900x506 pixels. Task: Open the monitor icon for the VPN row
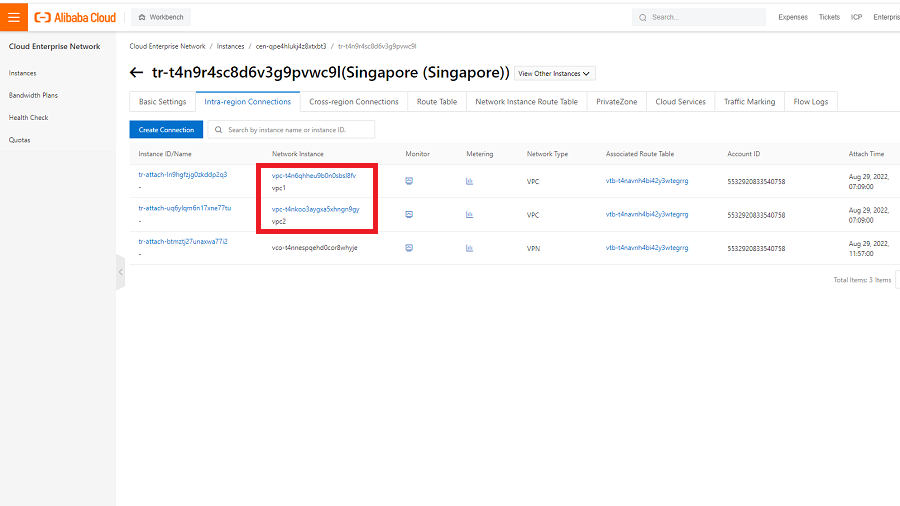click(x=409, y=248)
